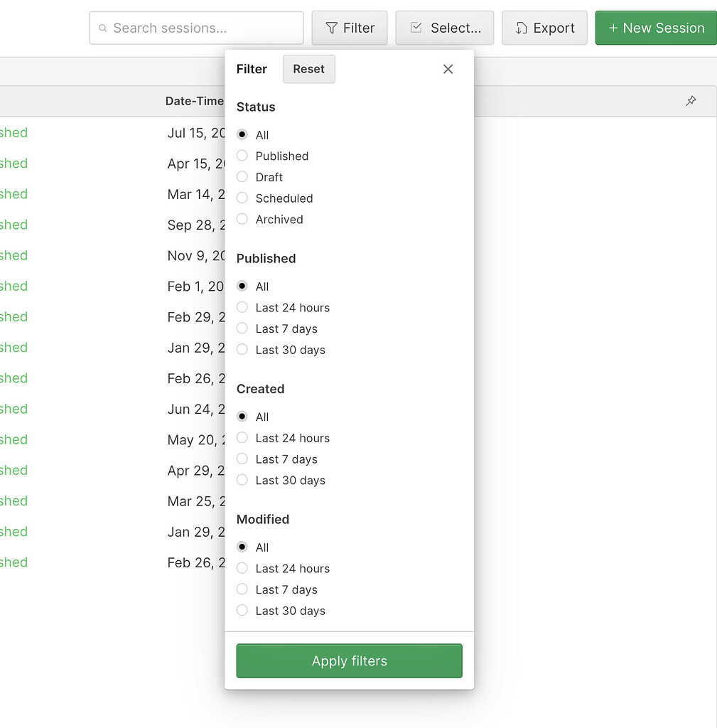Screen dimensions: 717x728
Task: Select Archived in the Status section
Action: pos(242,219)
